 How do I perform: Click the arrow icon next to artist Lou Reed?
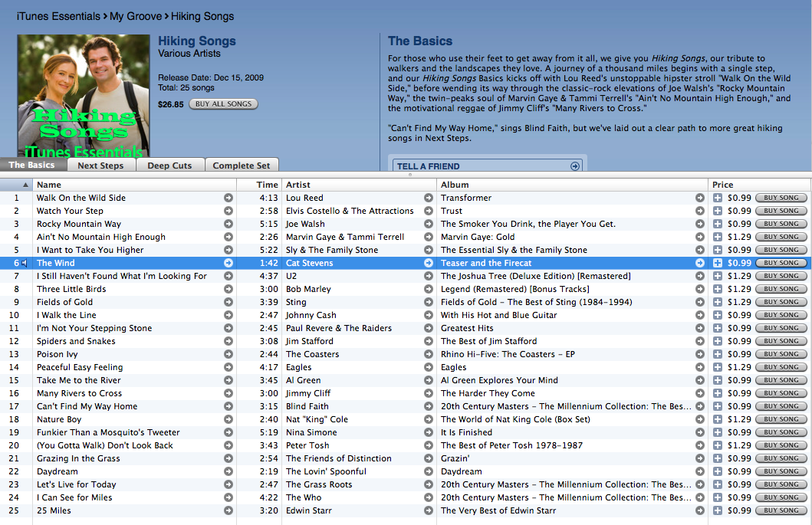tap(429, 198)
